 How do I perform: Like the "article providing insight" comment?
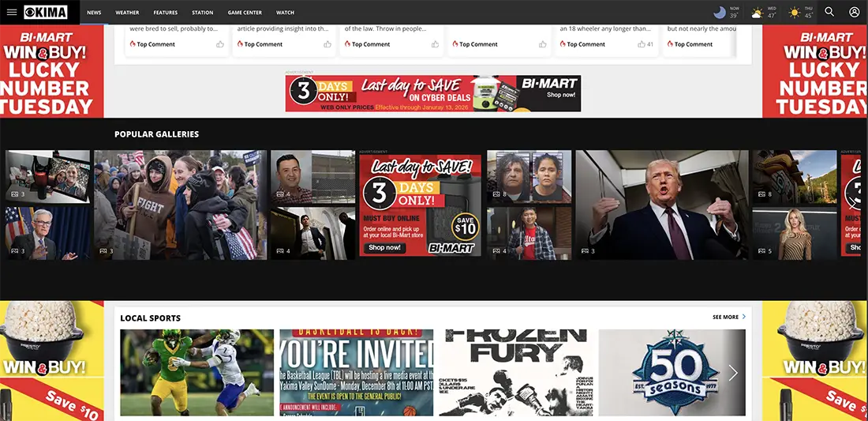(x=327, y=44)
